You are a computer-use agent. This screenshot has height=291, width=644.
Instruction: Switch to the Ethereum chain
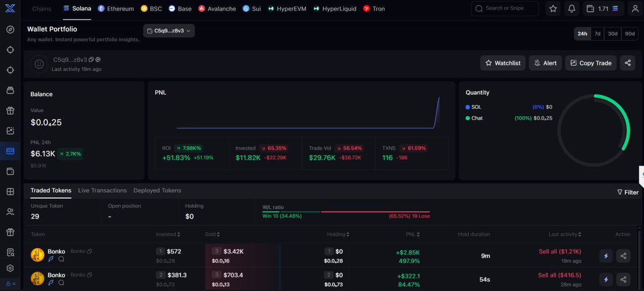tap(116, 9)
